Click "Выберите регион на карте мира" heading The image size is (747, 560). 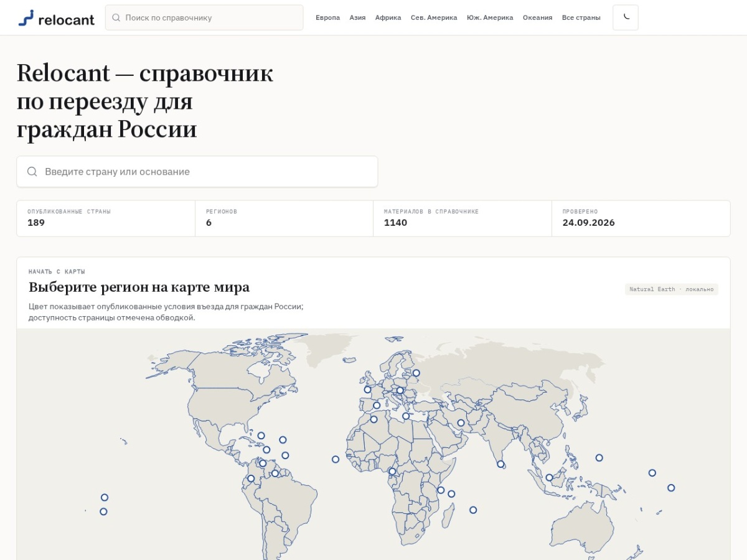pos(139,287)
